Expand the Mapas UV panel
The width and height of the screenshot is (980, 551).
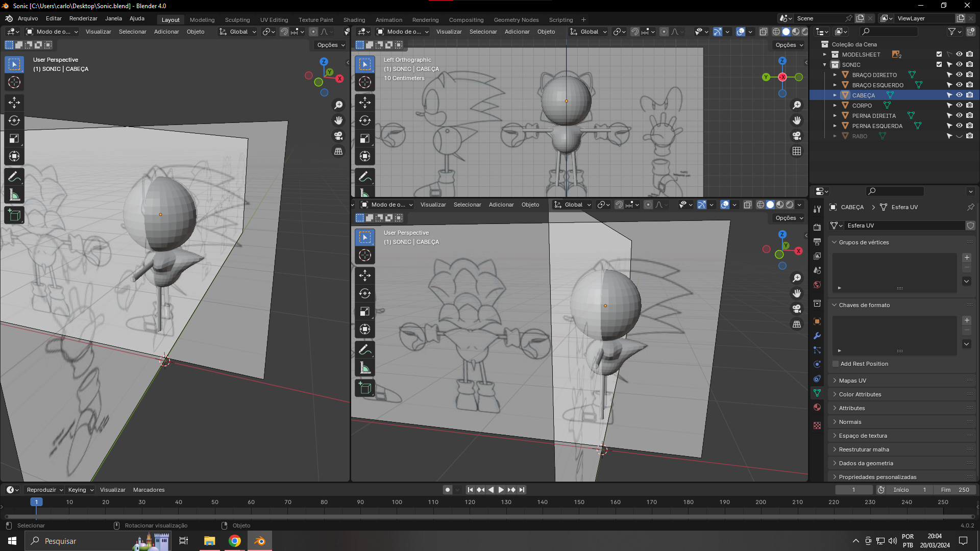[x=852, y=381]
